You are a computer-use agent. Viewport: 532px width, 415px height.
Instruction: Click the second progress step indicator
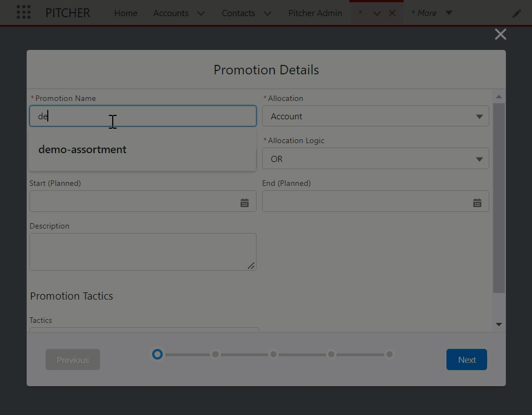click(x=215, y=355)
